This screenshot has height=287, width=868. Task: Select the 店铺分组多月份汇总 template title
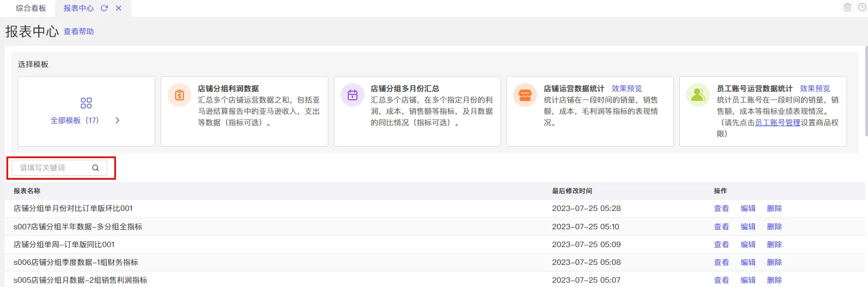coord(405,88)
